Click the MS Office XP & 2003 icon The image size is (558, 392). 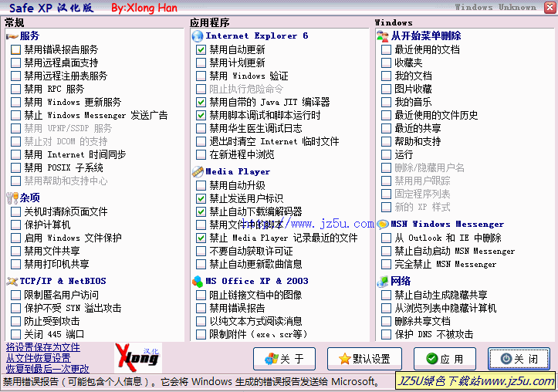coord(198,282)
